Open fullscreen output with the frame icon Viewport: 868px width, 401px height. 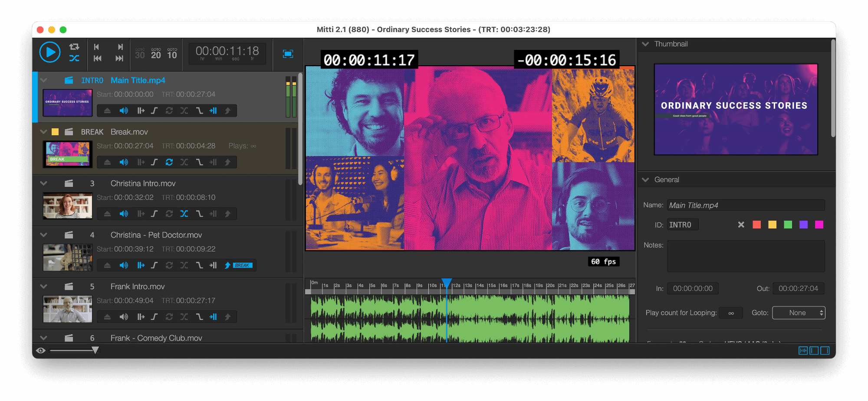[288, 54]
